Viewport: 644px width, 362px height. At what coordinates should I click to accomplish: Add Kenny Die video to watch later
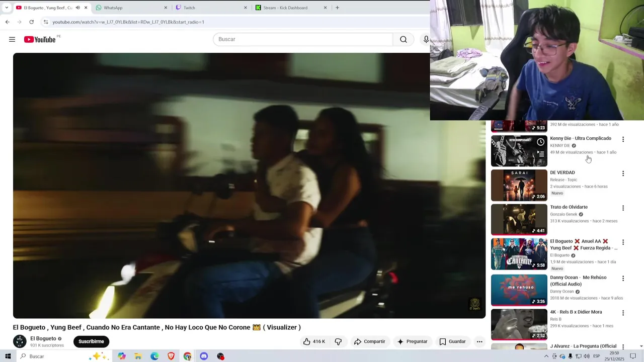[x=540, y=142]
